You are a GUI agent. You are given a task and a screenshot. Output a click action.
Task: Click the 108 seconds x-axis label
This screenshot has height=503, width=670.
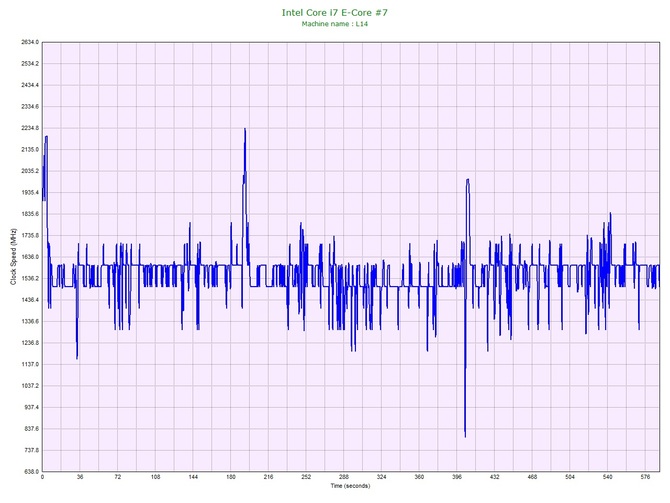coord(156,477)
